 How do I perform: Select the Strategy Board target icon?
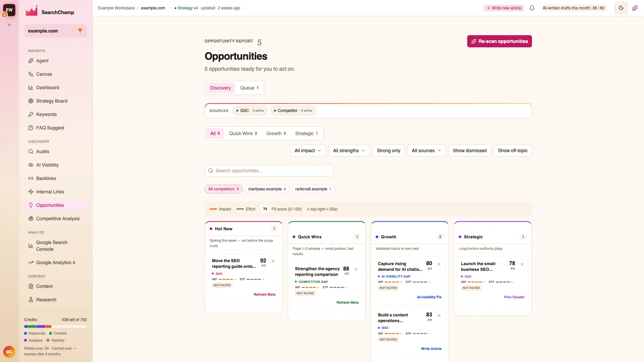[31, 101]
